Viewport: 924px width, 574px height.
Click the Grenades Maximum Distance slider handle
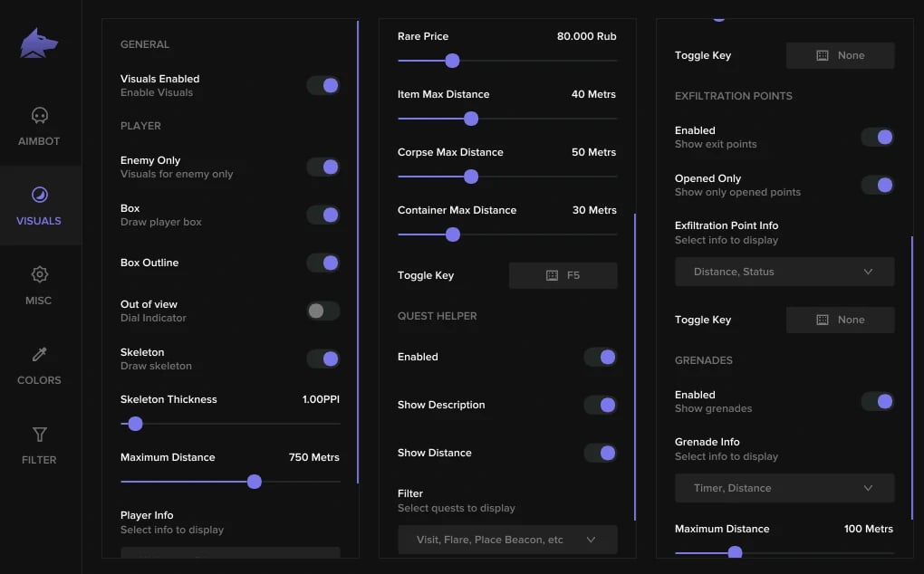coord(735,552)
